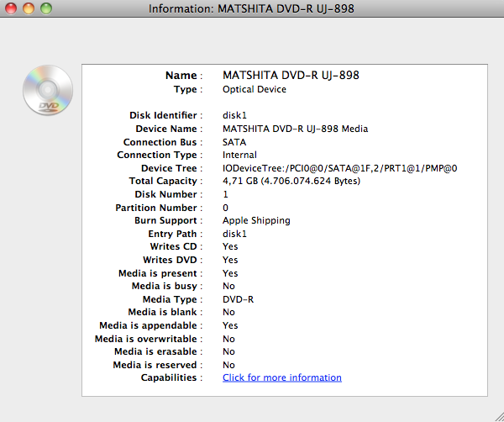This screenshot has width=504, height=422.
Task: Select 'MATSHITA DVD-R UJ-898 Media' device name
Action: 295,129
